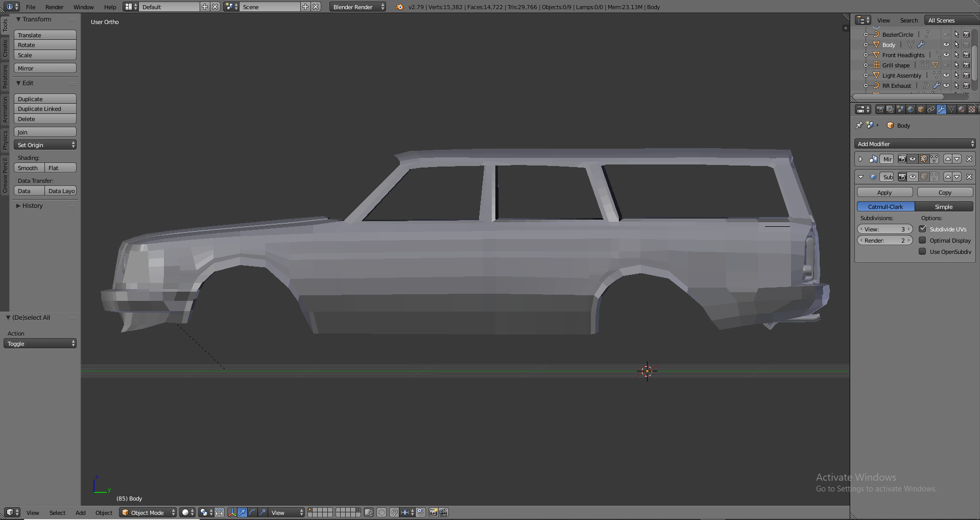The image size is (980, 520).
Task: Render the OpenGL viewport still image
Action: (433, 512)
